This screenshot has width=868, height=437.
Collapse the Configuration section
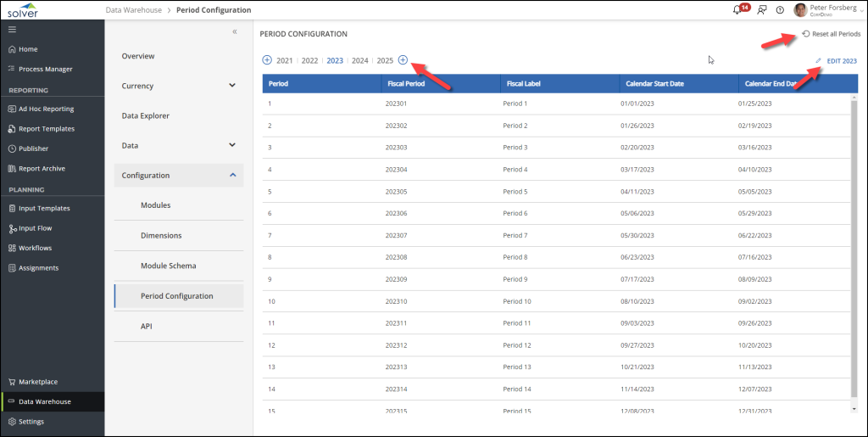[232, 175]
